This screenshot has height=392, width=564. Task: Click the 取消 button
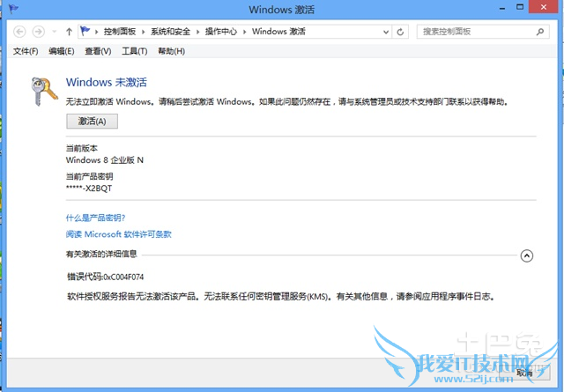pyautogui.click(x=524, y=373)
